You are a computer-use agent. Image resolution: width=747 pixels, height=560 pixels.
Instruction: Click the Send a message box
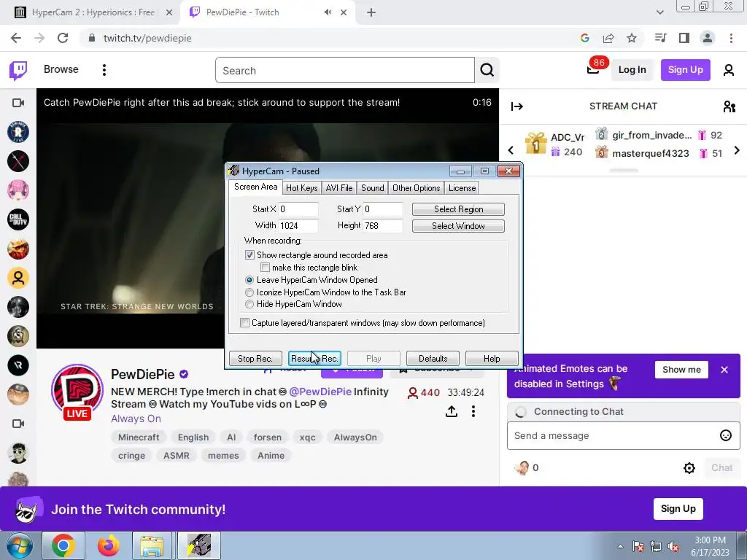(x=614, y=436)
